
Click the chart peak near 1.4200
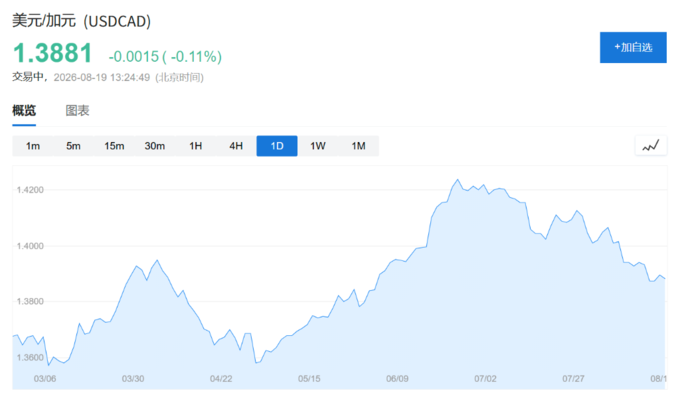(458, 180)
